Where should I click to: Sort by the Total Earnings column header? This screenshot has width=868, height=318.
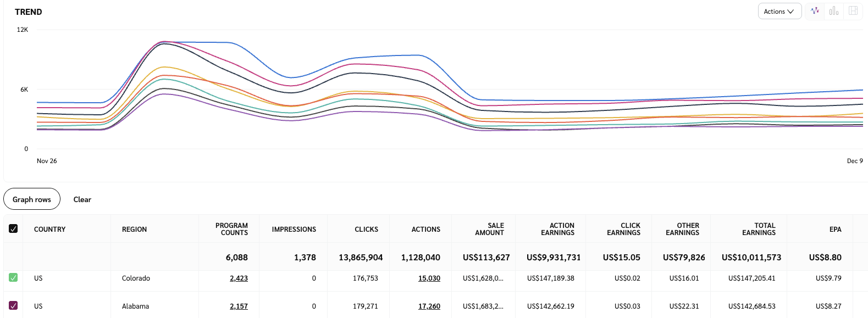click(x=759, y=229)
